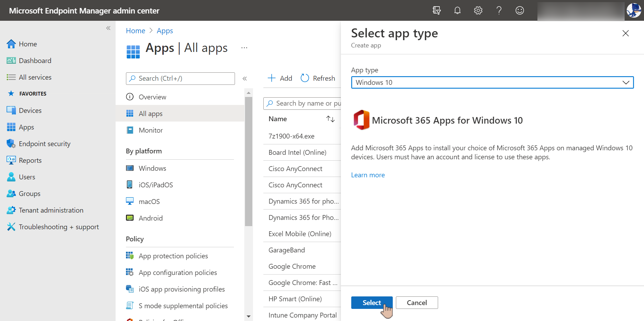Open the HP Smart (Online) row
The image size is (644, 321).
tap(302, 299)
